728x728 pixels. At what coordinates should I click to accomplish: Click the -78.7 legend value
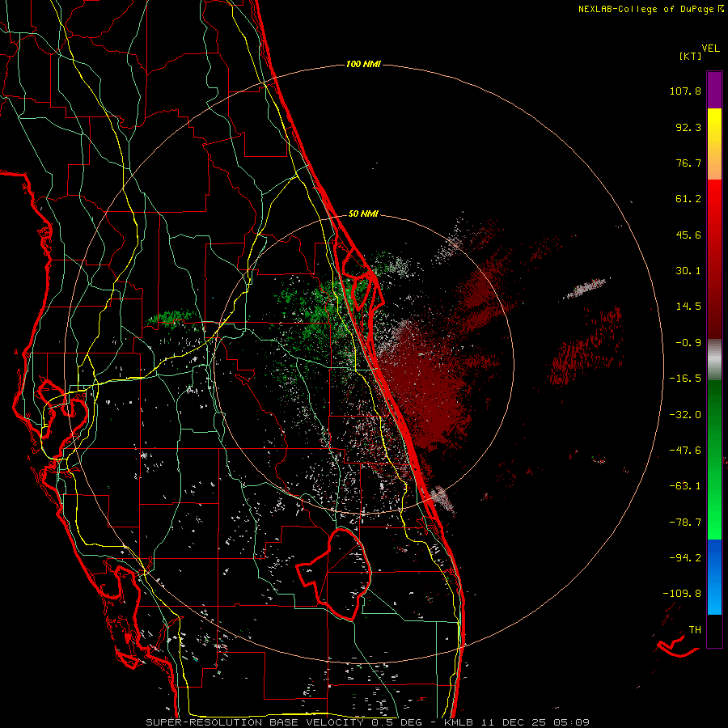[685, 523]
